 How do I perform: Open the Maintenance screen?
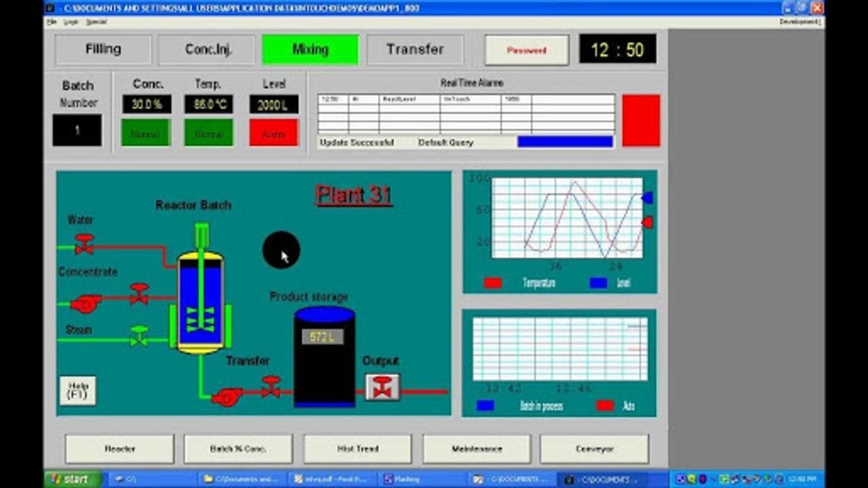tap(477, 449)
